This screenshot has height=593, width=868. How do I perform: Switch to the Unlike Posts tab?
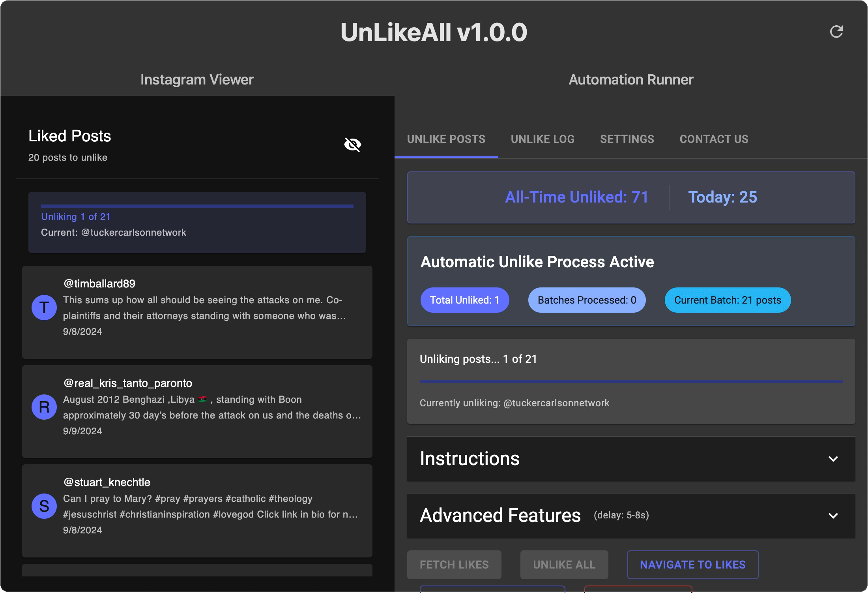[x=446, y=139]
